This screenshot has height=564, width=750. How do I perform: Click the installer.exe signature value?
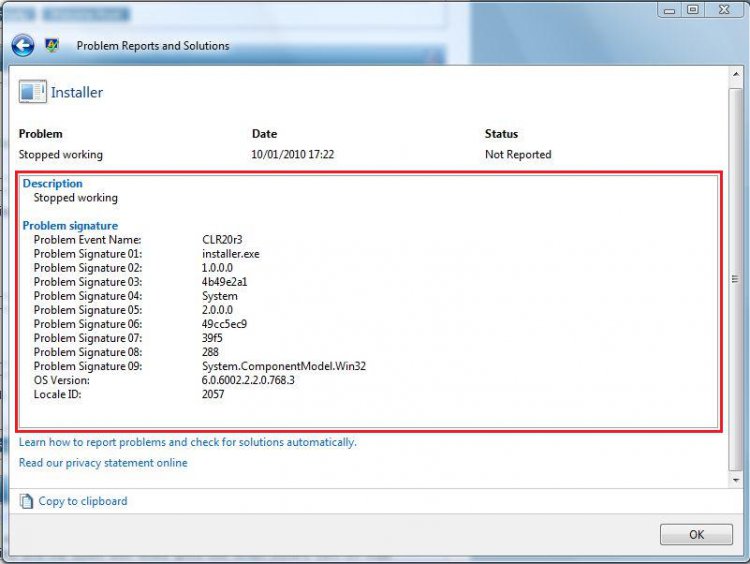[x=230, y=254]
